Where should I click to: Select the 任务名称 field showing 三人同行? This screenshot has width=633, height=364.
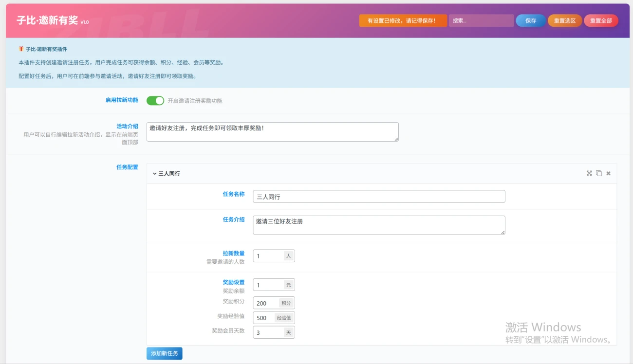(379, 196)
